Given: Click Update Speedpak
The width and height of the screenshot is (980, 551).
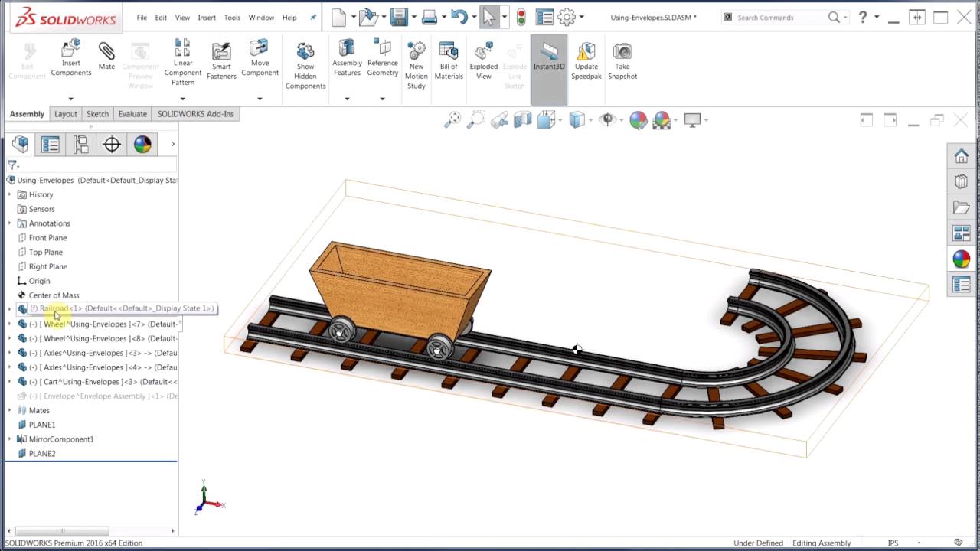Looking at the screenshot, I should pyautogui.click(x=586, y=60).
